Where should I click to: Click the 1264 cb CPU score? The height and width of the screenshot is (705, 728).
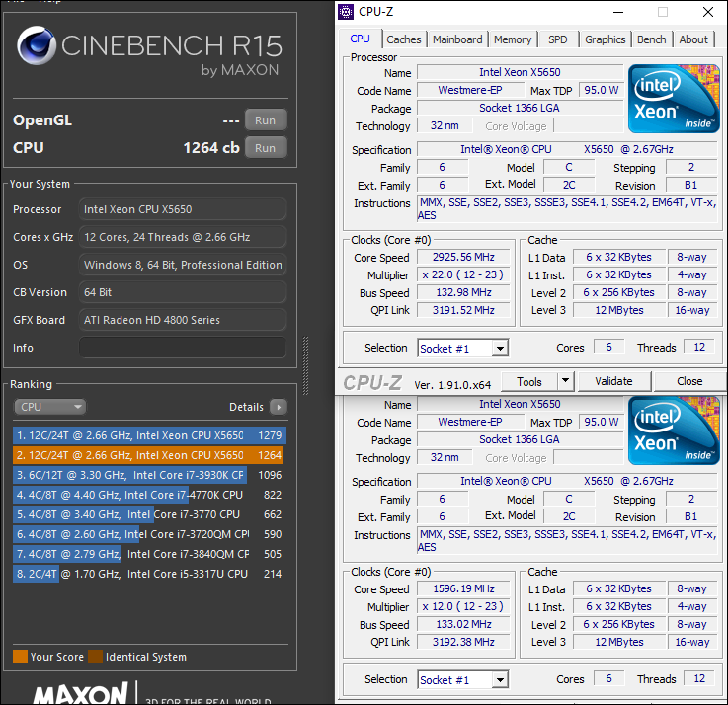pos(211,147)
